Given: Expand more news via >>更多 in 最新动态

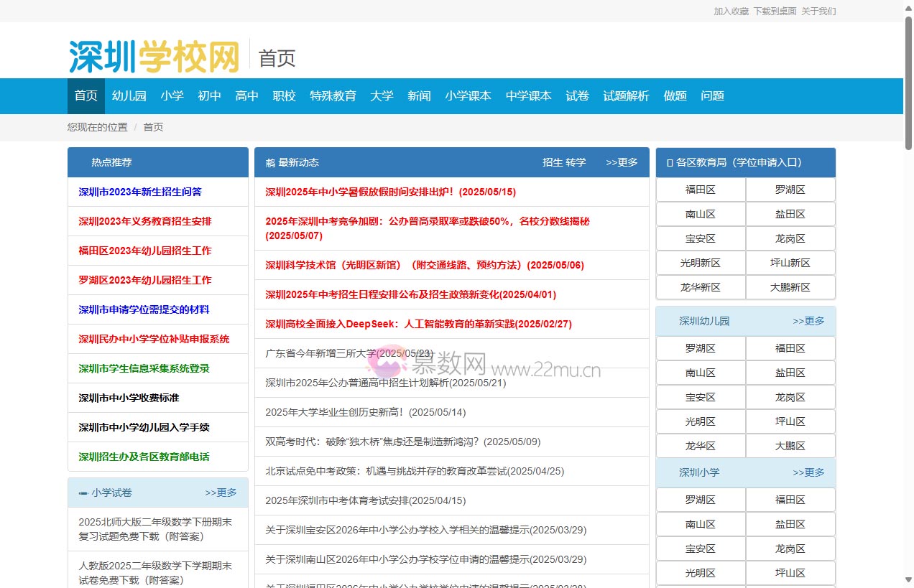Looking at the screenshot, I should pos(622,162).
